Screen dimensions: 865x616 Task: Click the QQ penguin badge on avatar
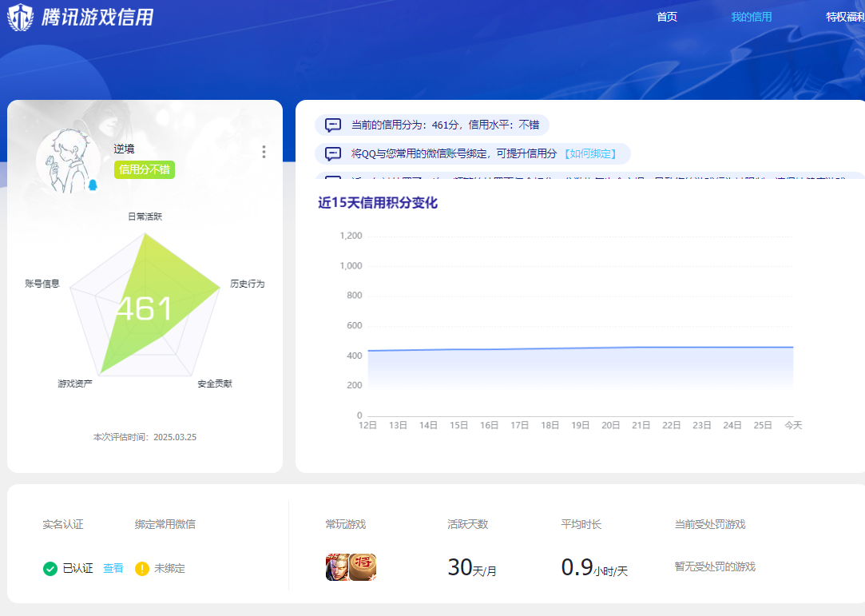pyautogui.click(x=93, y=185)
